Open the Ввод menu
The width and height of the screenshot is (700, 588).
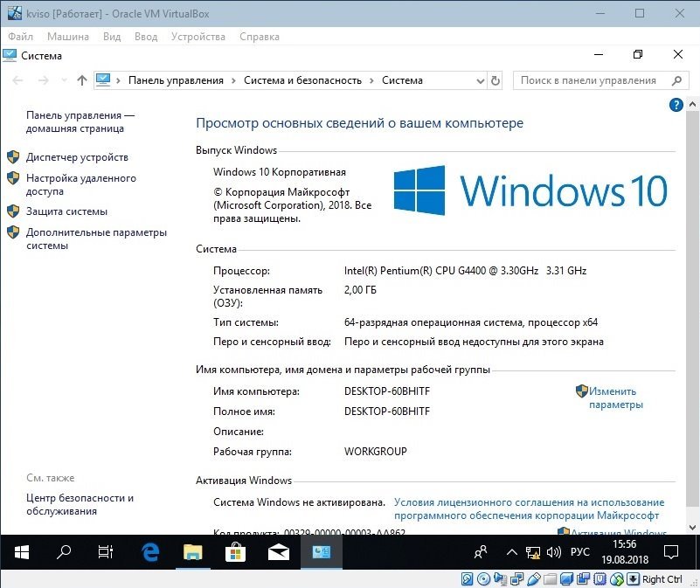tap(146, 37)
